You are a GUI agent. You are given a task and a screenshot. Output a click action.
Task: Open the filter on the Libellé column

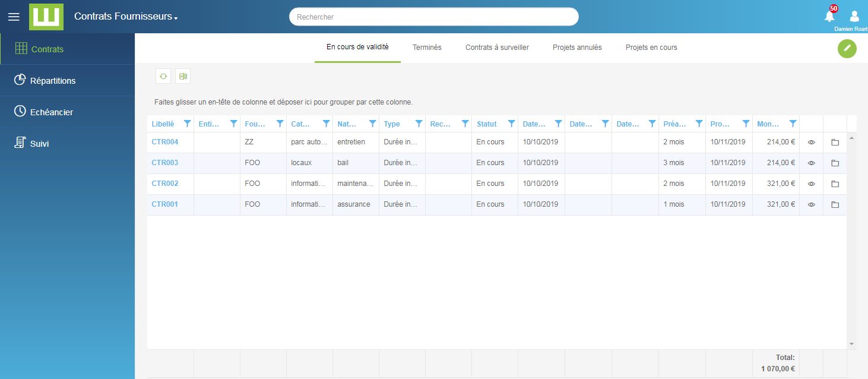click(x=187, y=124)
